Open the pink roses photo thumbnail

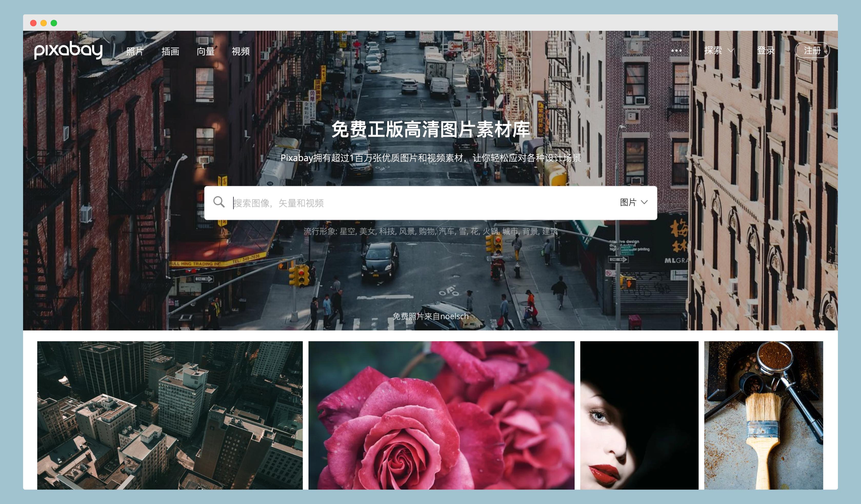[x=441, y=415]
